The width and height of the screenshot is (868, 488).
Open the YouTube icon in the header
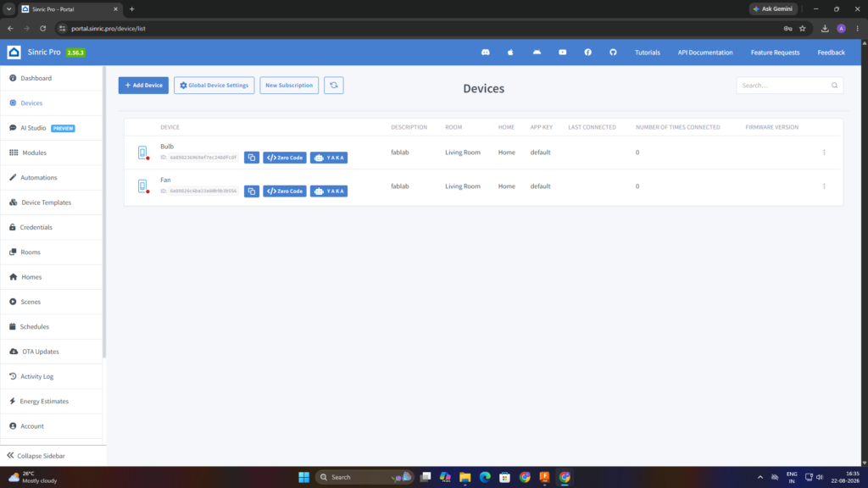(563, 52)
